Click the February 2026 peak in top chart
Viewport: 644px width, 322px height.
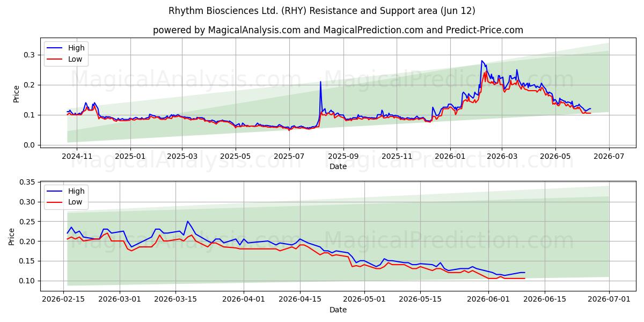(x=482, y=61)
